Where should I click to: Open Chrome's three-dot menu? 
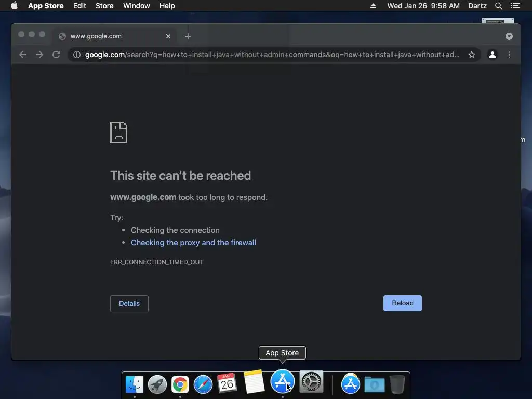pyautogui.click(x=509, y=55)
